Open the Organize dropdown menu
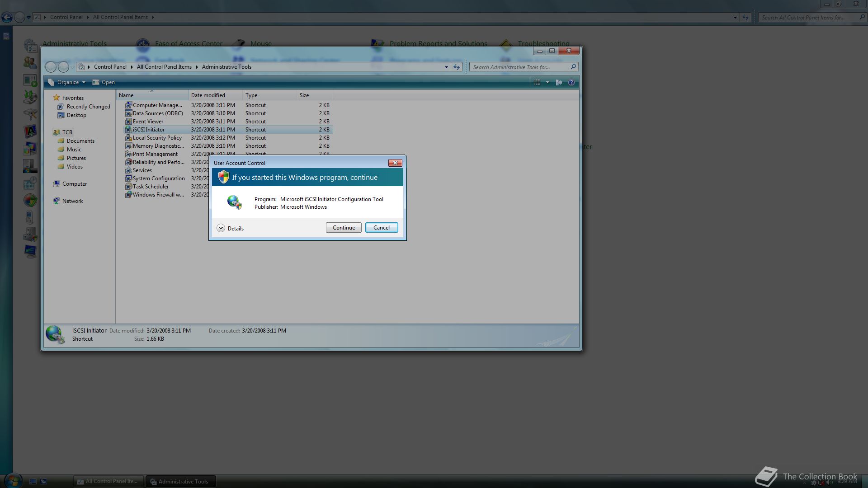 (x=67, y=82)
